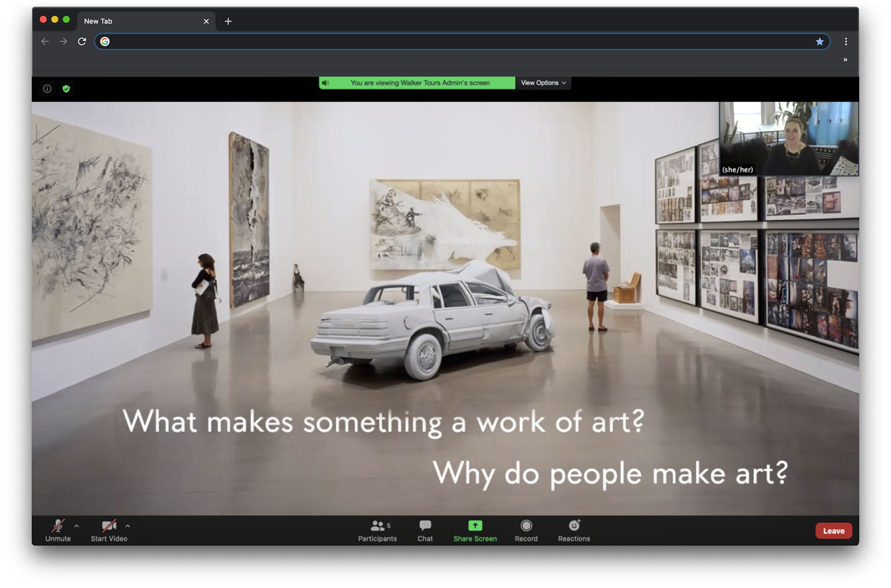Expand audio settings arrow beside Unmute
Image resolution: width=891 pixels, height=588 pixels.
(x=76, y=526)
